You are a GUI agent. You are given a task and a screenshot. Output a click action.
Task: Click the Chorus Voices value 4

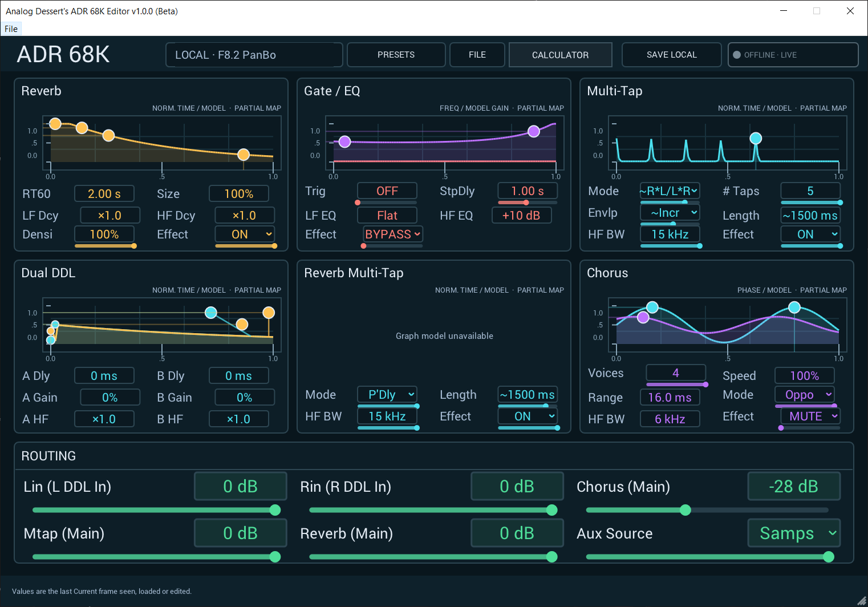coord(676,373)
